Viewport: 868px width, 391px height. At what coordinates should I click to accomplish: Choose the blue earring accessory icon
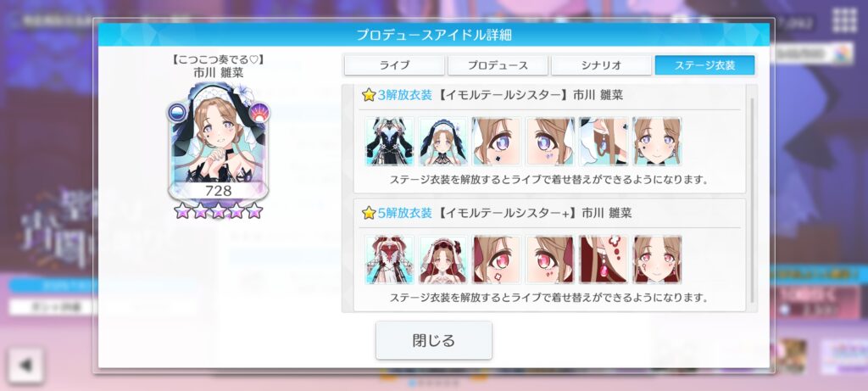pyautogui.click(x=604, y=142)
